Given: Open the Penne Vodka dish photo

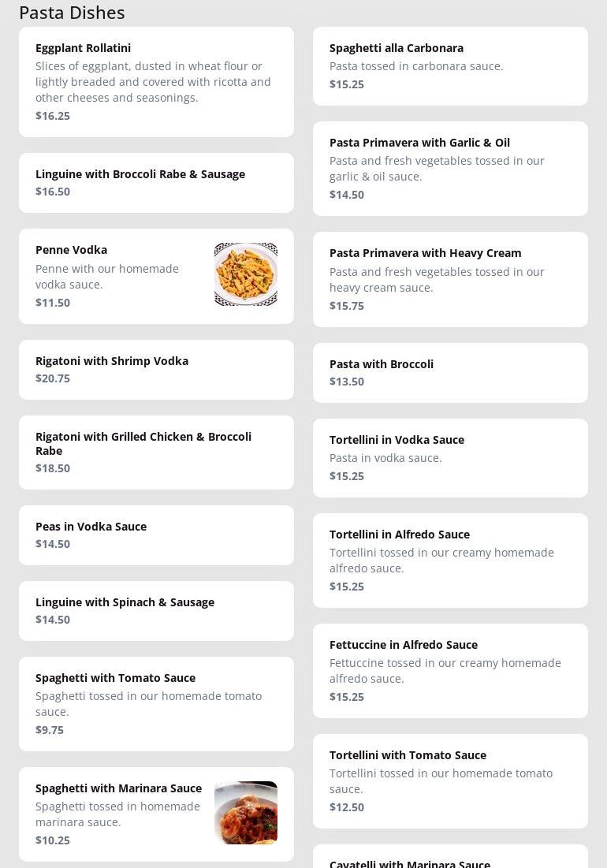Looking at the screenshot, I should click(x=245, y=274).
